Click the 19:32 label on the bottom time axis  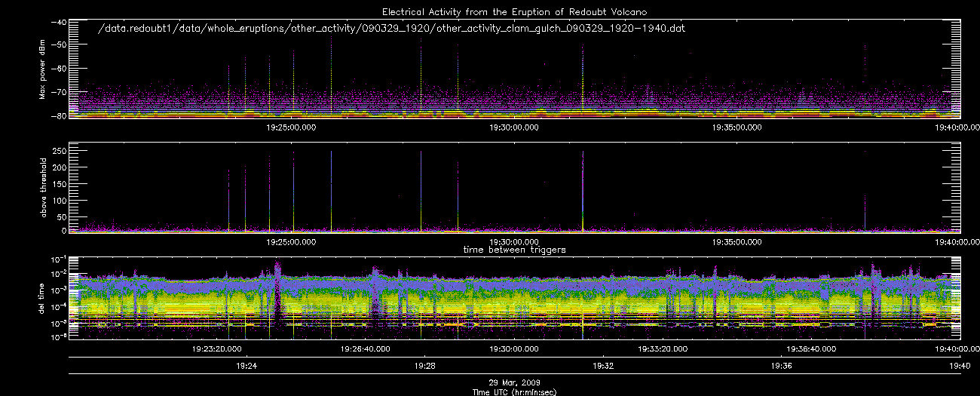coord(603,366)
